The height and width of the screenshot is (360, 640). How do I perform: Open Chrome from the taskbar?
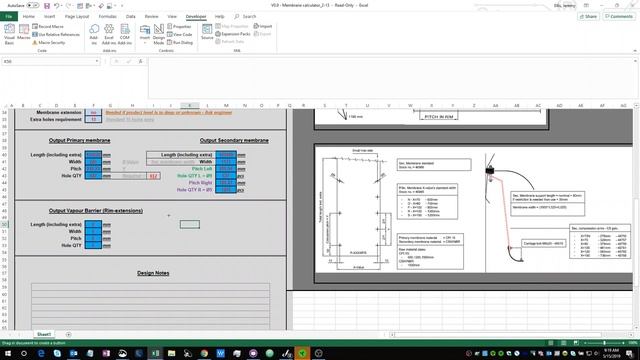point(204,353)
